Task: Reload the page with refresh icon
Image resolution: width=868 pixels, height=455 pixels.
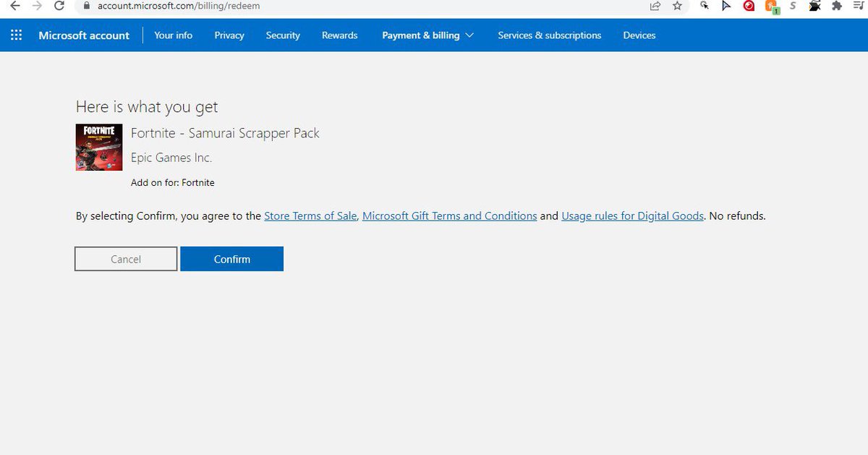Action: pos(60,6)
